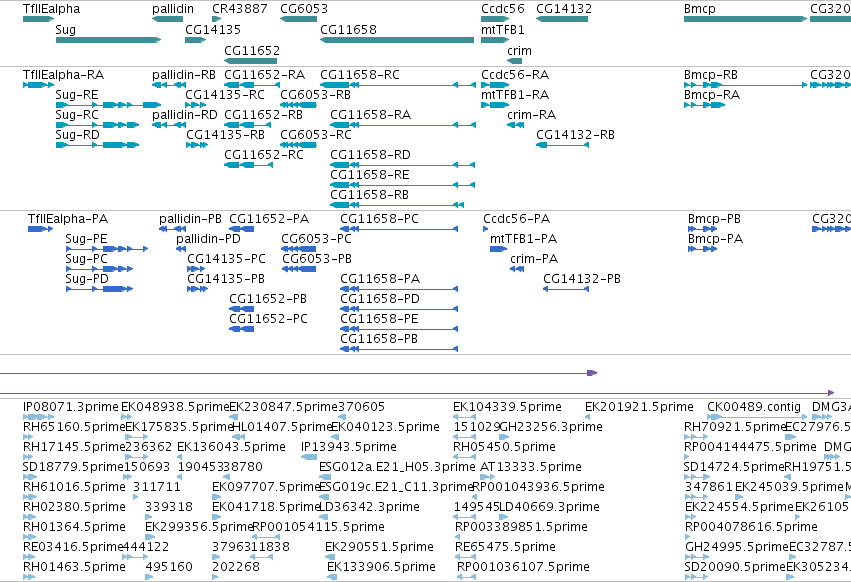Image resolution: width=851 pixels, height=582 pixels.
Task: Click transcript CG11658-RC
Action: click(398, 85)
